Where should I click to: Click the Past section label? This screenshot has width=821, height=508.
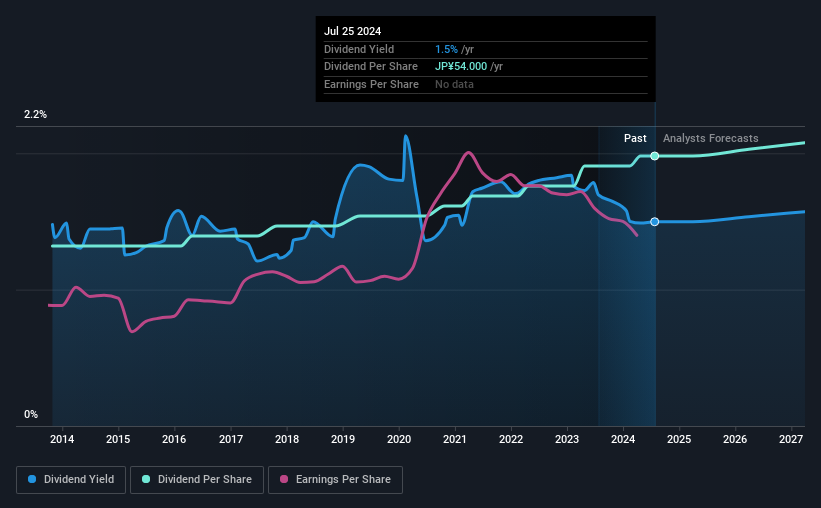point(635,138)
